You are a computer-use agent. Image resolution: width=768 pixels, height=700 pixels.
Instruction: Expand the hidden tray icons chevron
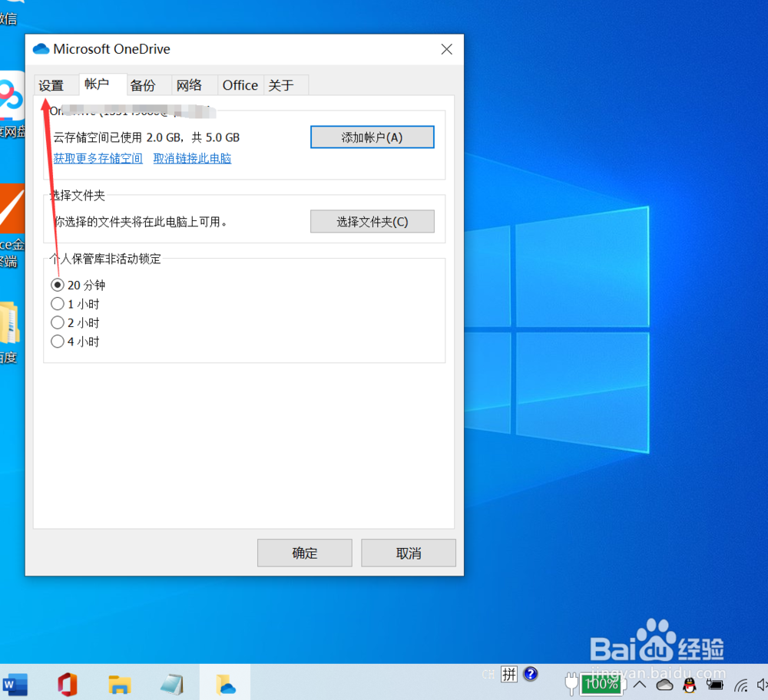pos(640,685)
